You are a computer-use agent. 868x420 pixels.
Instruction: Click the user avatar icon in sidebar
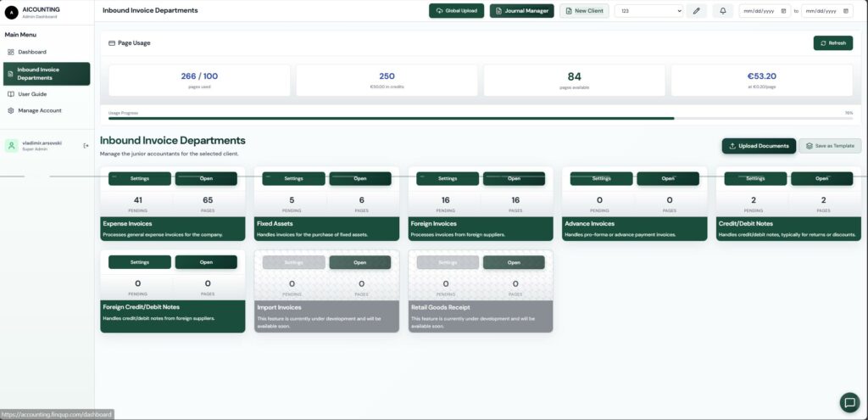pyautogui.click(x=11, y=146)
